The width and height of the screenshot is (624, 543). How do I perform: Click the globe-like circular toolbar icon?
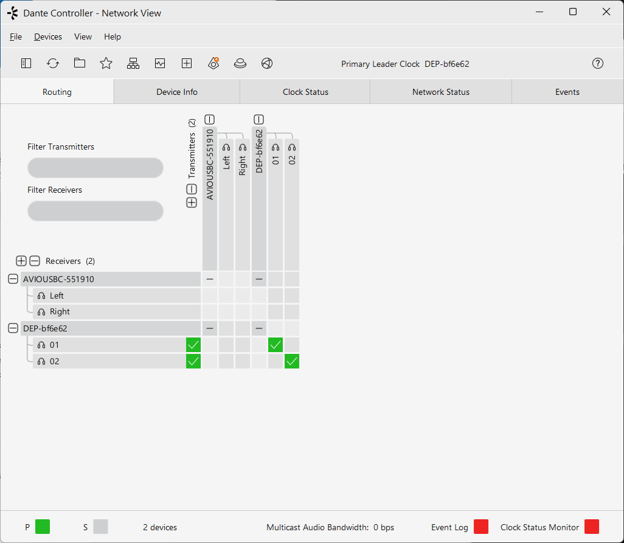point(267,63)
